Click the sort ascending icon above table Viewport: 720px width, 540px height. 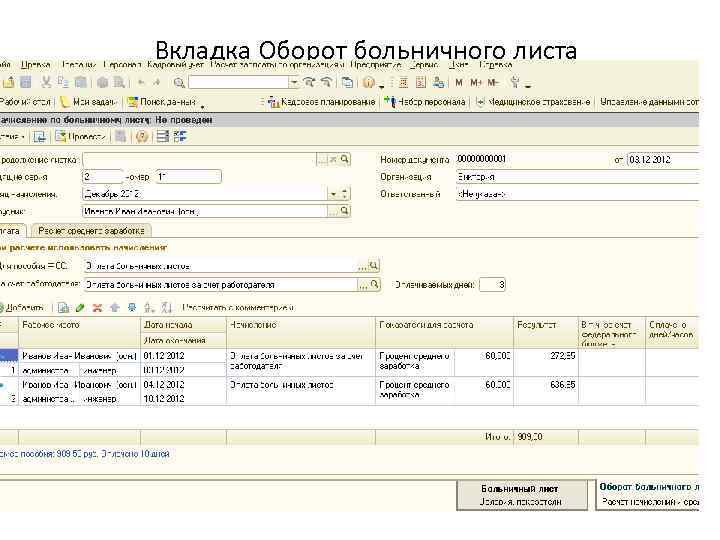click(149, 308)
